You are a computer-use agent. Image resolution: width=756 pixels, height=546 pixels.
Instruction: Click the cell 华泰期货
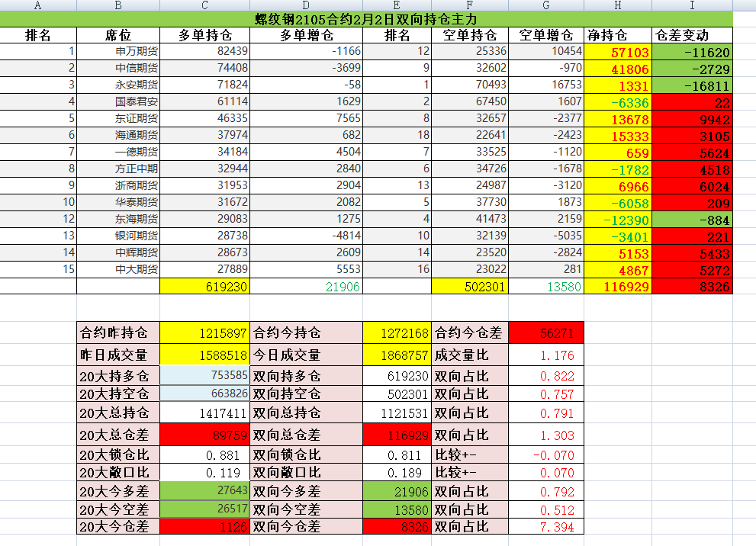[x=118, y=202]
